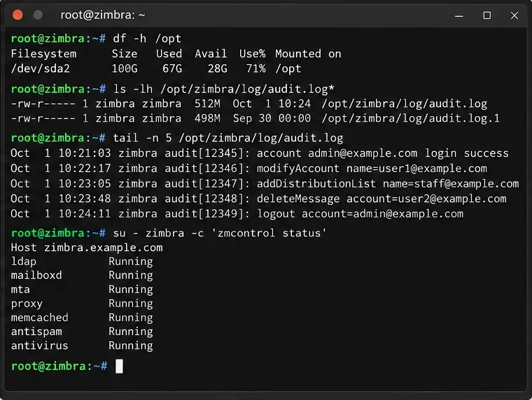
Task: Click 'modifyAccount name=user1@example.com' log text
Action: pyautogui.click(x=372, y=169)
